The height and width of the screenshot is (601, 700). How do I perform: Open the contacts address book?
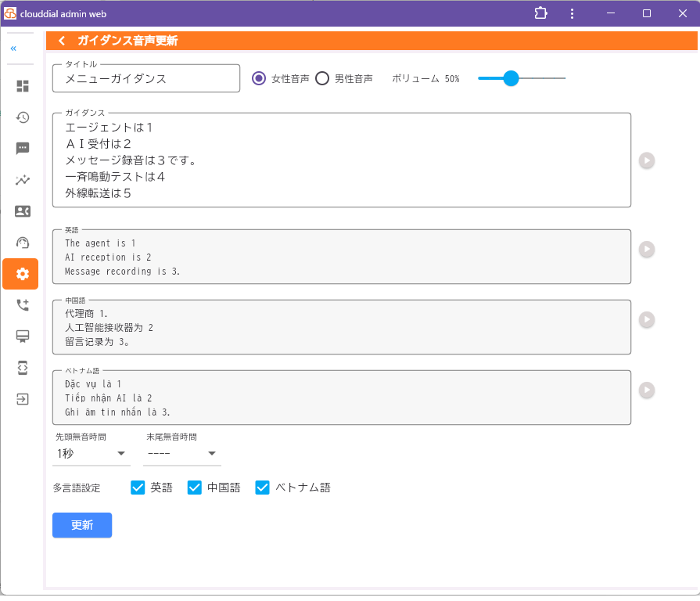click(22, 211)
